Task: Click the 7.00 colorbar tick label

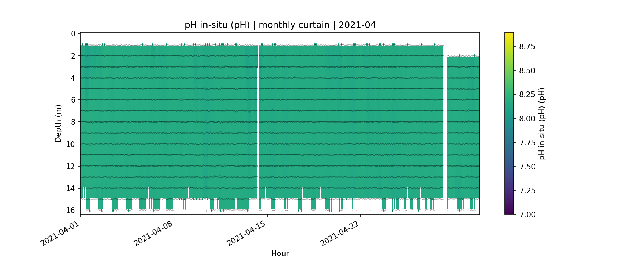Action: 527,214
